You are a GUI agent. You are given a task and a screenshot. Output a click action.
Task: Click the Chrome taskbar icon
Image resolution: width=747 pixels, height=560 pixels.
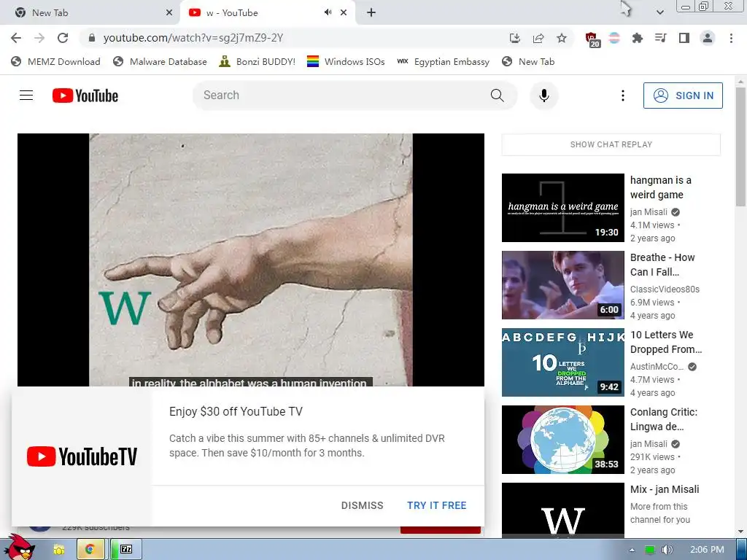tap(90, 549)
